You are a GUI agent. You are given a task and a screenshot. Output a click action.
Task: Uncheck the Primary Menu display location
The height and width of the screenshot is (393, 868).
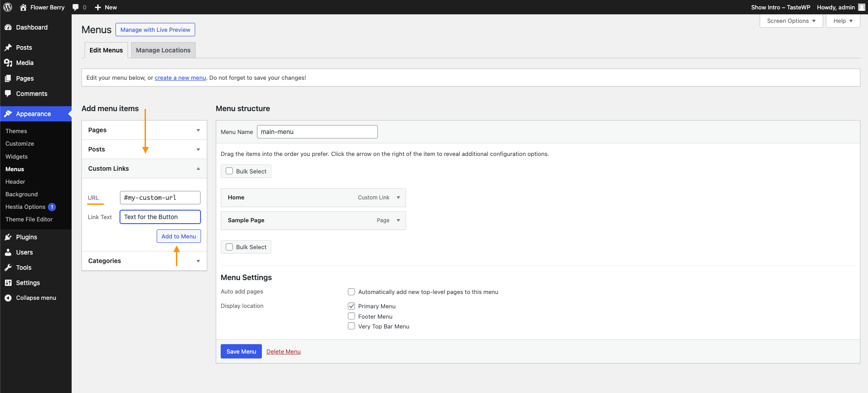pos(351,306)
